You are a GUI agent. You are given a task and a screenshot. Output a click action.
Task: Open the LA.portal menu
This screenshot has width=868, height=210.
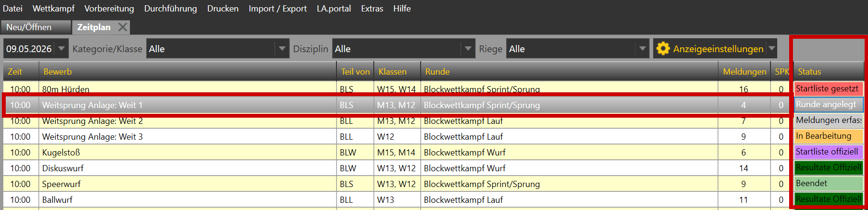(x=334, y=9)
